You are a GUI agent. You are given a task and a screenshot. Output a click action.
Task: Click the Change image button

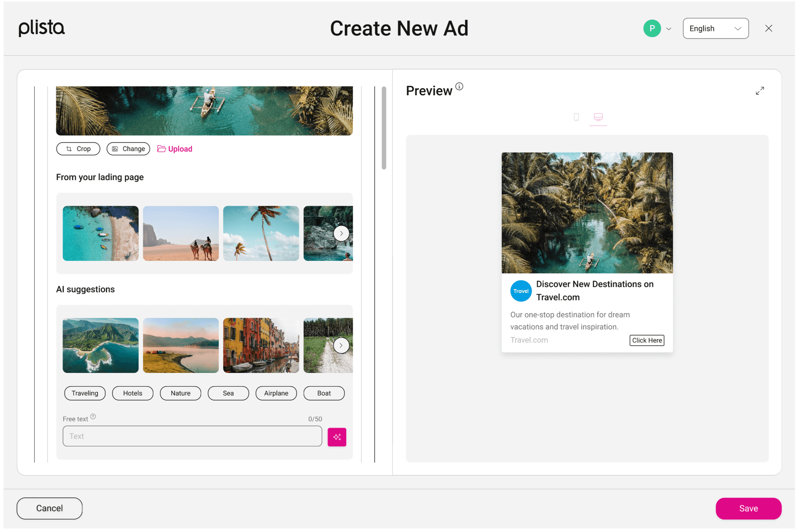click(128, 149)
